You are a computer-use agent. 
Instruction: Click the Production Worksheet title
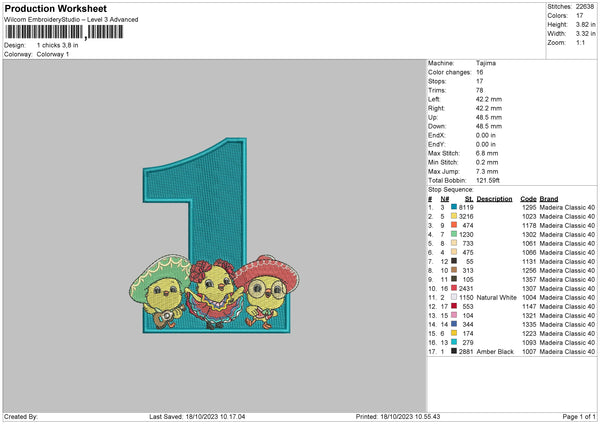[56, 9]
